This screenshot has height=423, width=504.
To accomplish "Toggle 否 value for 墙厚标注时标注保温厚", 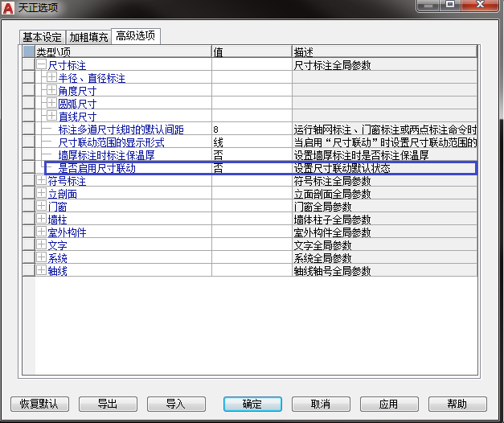I will pyautogui.click(x=251, y=155).
